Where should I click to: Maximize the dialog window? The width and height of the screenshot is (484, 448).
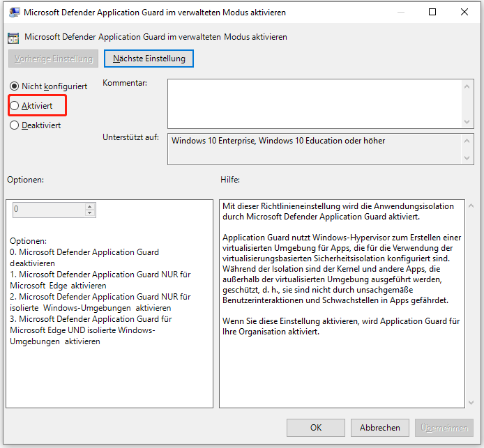pyautogui.click(x=432, y=12)
